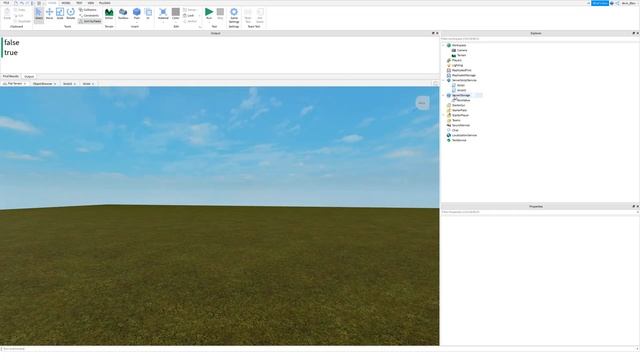
Task: Switch to the Plugins ribbon tab
Action: tap(104, 3)
